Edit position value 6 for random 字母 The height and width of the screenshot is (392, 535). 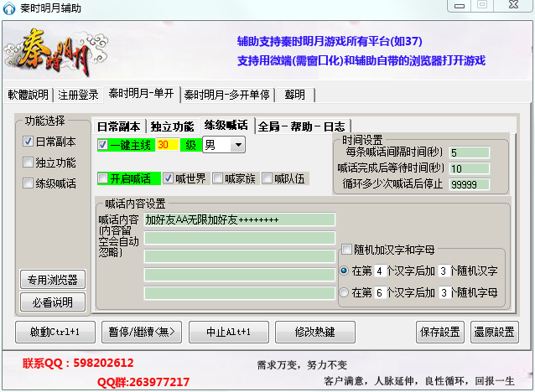tap(380, 292)
